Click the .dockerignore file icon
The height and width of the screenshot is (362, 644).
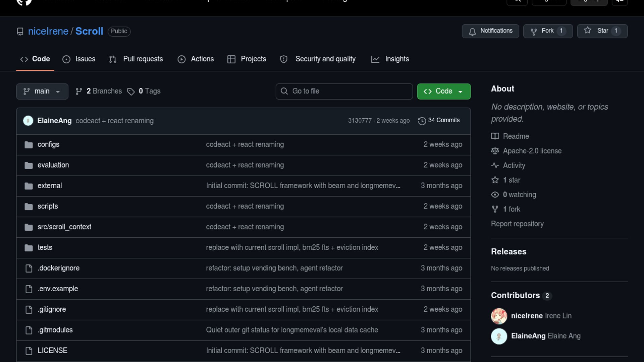[29, 268]
